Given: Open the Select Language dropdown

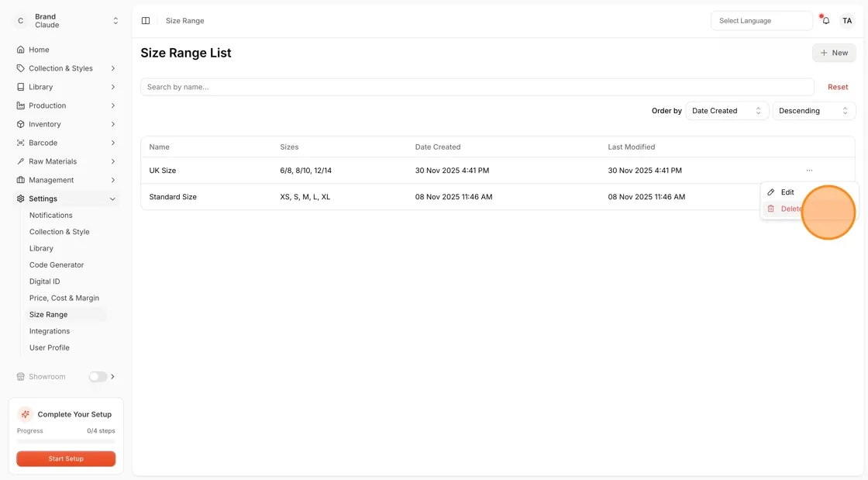Looking at the screenshot, I should coord(762,20).
